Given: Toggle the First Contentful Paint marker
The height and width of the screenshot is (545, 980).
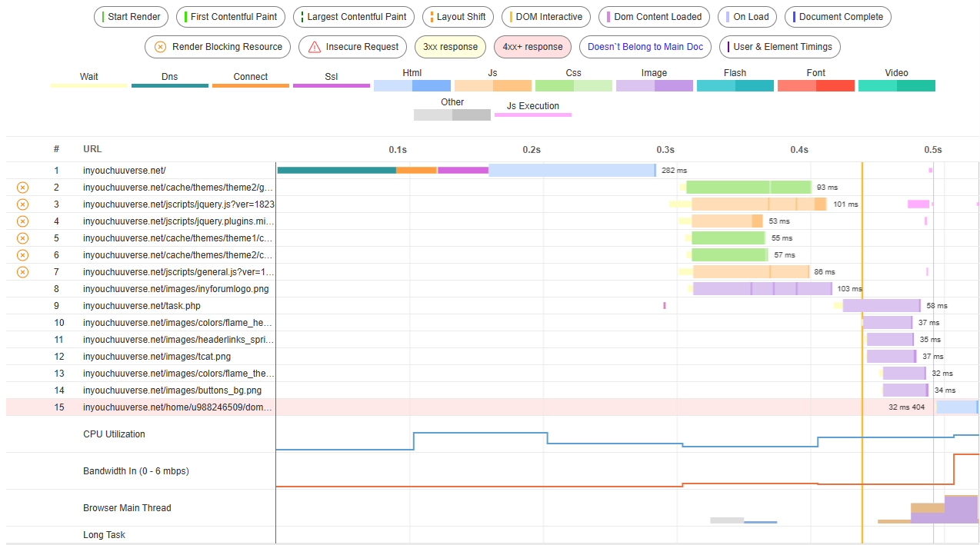Looking at the screenshot, I should pyautogui.click(x=231, y=17).
